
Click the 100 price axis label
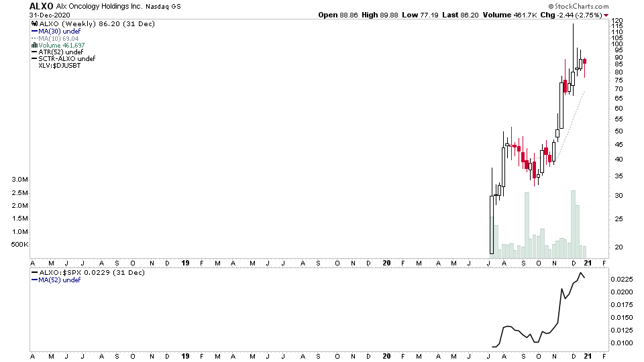coord(617,44)
